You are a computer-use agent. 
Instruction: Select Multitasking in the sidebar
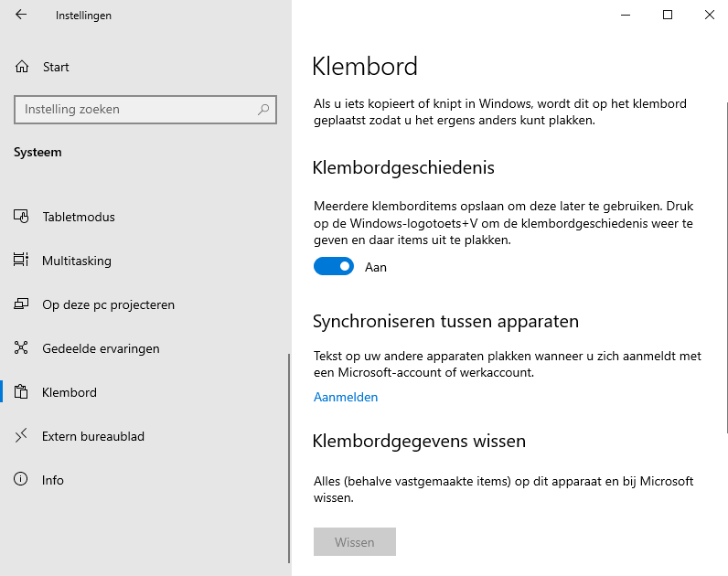click(x=77, y=261)
